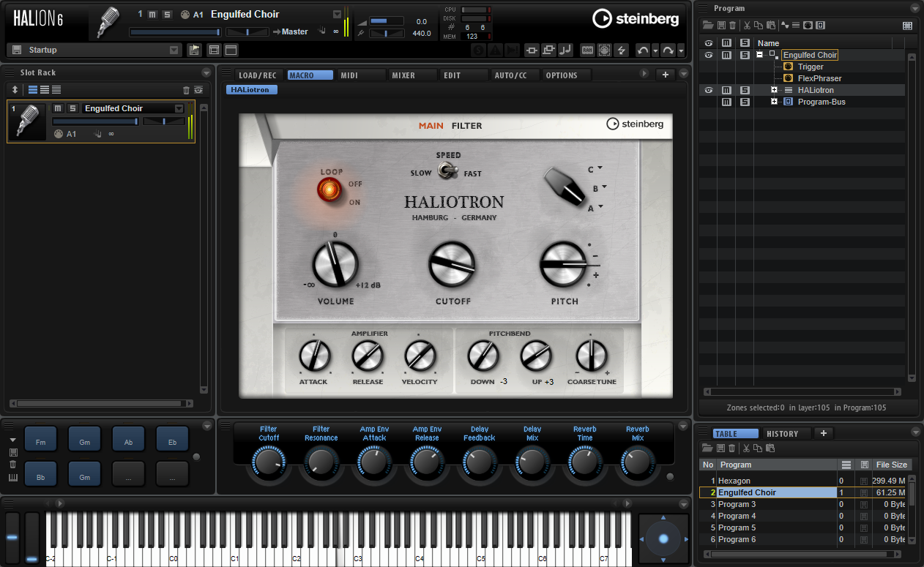Collapse the Engulfed Choir tree node
The image size is (924, 567).
tap(760, 55)
